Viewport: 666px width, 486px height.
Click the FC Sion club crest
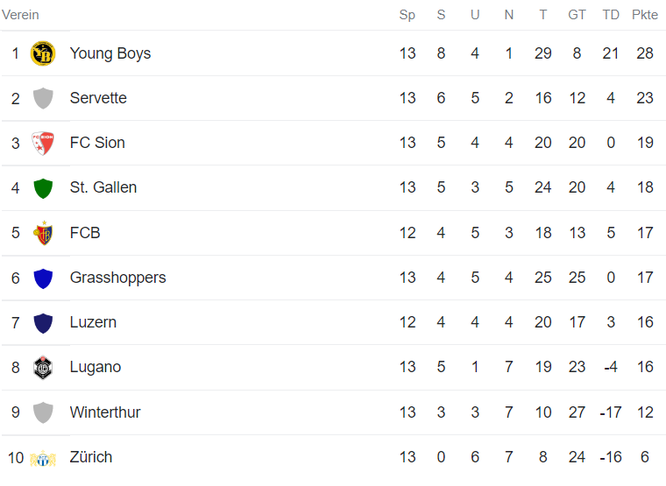pyautogui.click(x=43, y=143)
